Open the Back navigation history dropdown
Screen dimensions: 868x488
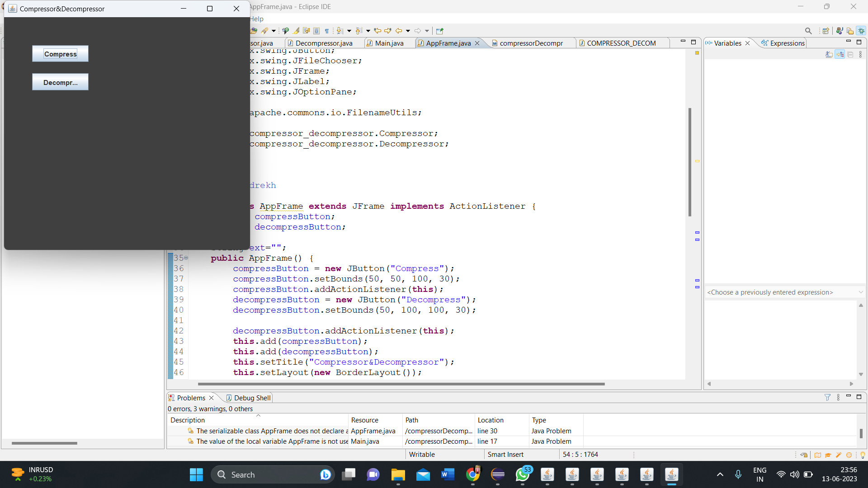click(x=408, y=31)
